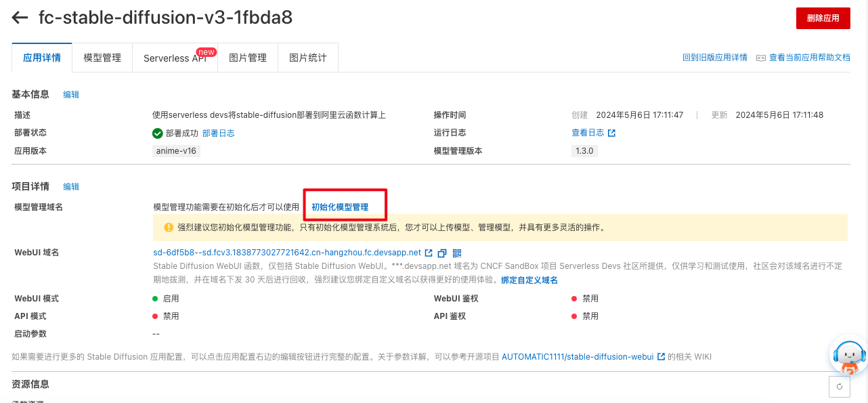
Task: Click 编辑 next to 基本信息
Action: tap(71, 94)
